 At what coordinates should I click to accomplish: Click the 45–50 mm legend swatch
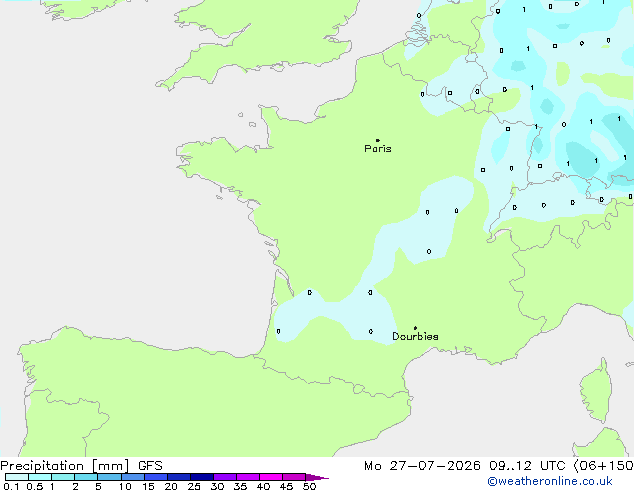[x=294, y=477]
